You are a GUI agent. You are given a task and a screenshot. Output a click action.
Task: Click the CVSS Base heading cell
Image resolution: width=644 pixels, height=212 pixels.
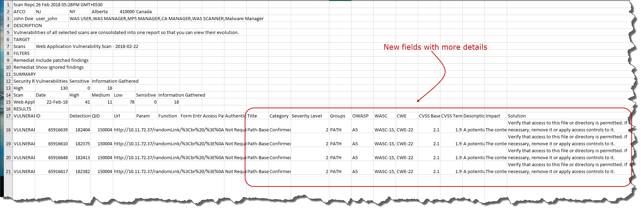point(429,116)
